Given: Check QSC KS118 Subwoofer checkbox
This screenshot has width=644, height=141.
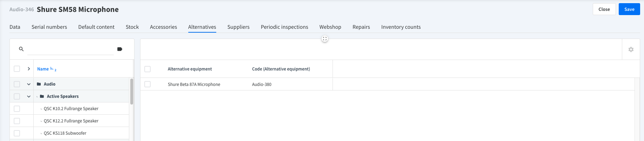Looking at the screenshot, I should (17, 133).
